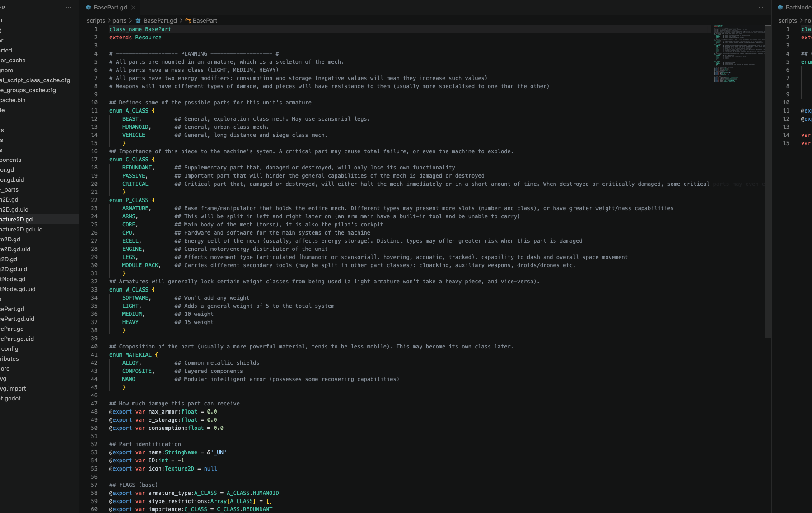Select the highlighted Armature2D.gd file in explorer

click(39, 219)
